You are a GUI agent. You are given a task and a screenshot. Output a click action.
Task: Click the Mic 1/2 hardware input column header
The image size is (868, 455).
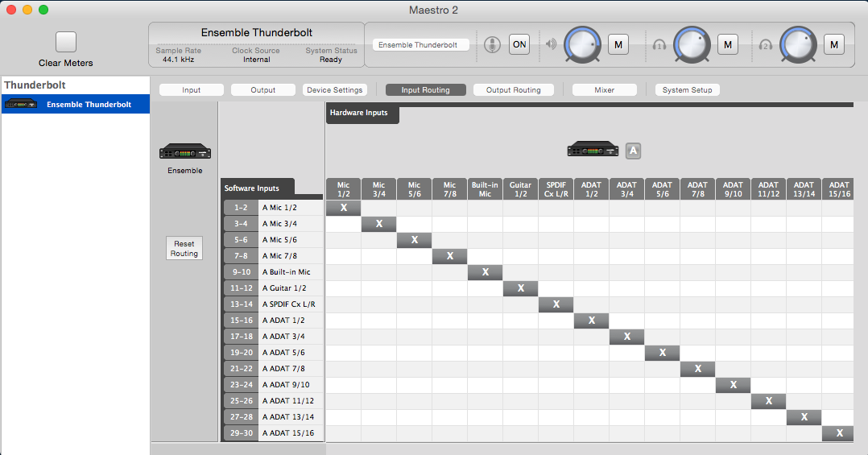(344, 188)
